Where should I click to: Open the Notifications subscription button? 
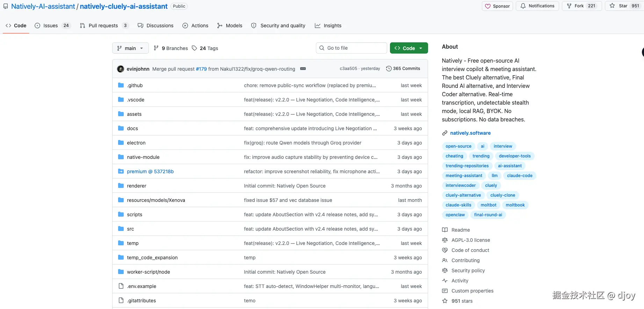(x=537, y=6)
